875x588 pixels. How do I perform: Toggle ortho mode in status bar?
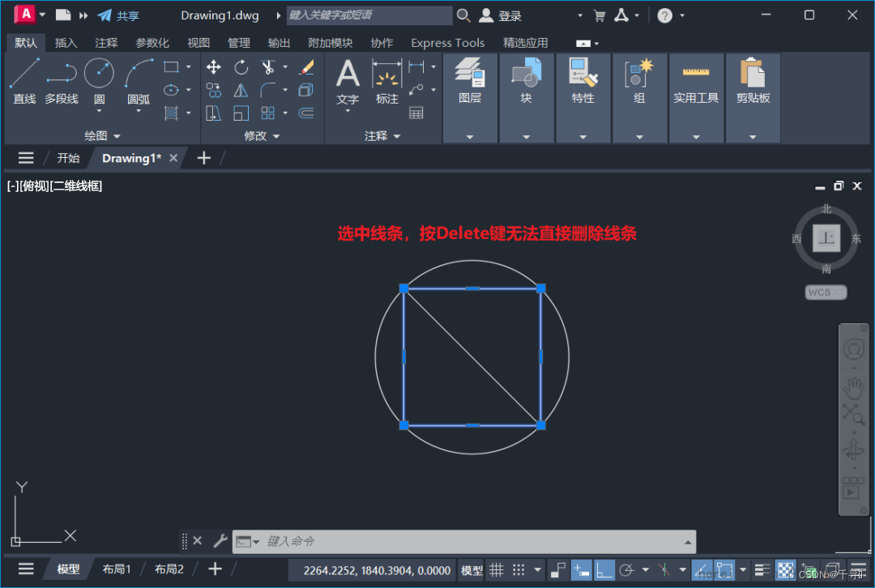pyautogui.click(x=604, y=570)
